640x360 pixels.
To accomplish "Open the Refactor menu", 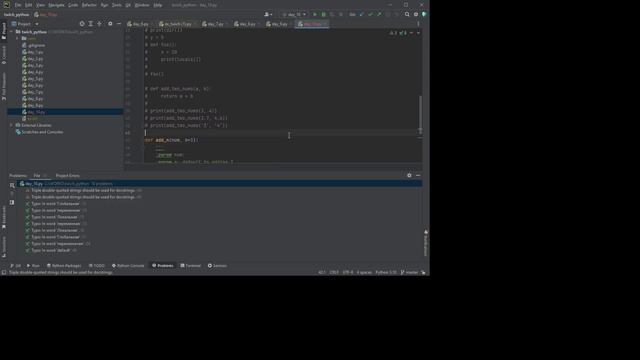I will [89, 5].
